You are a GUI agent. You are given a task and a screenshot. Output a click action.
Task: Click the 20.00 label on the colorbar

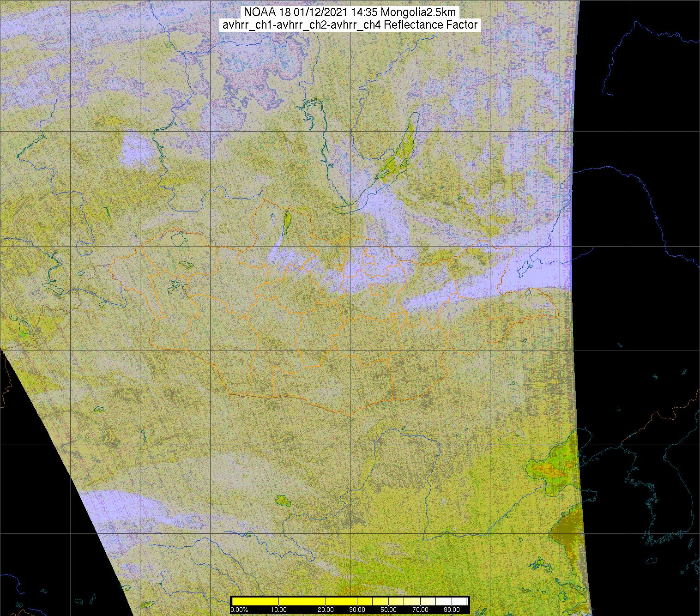326,610
